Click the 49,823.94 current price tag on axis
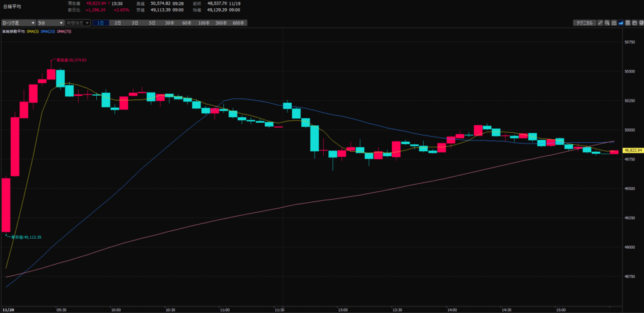 coord(631,151)
